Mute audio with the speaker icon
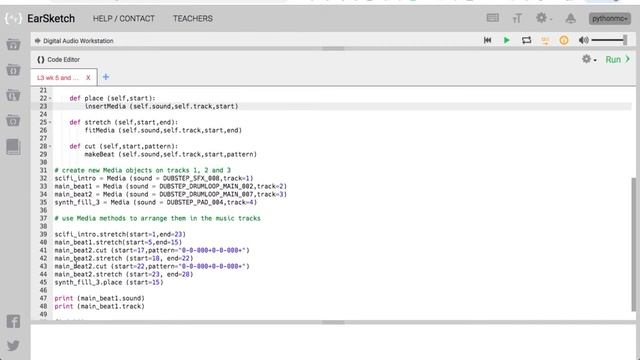Screen dimensions: 640x360 583,40
